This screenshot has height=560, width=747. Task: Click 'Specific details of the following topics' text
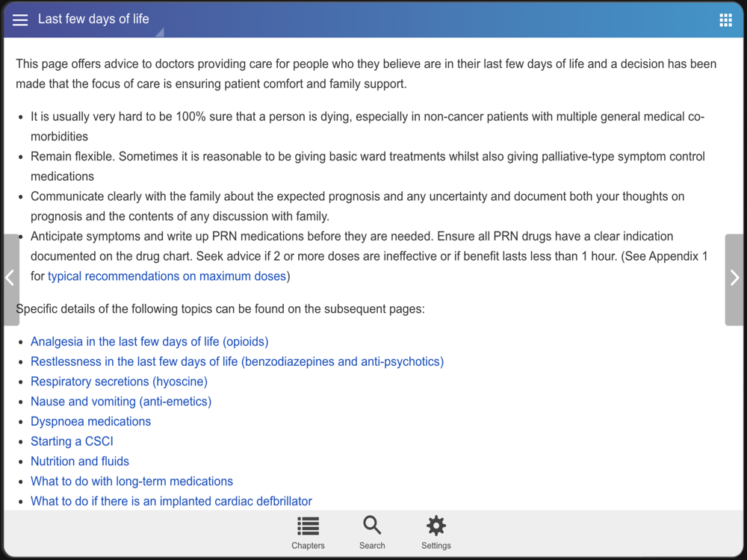coord(220,309)
